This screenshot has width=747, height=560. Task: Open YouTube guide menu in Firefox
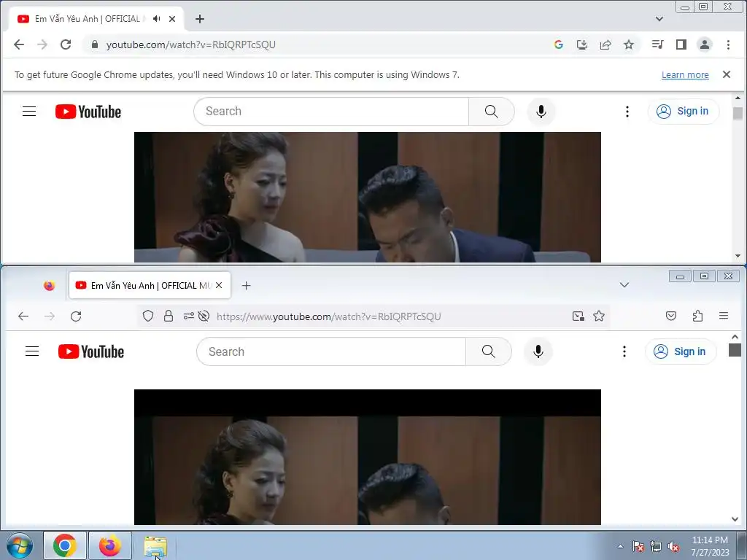coord(32,351)
